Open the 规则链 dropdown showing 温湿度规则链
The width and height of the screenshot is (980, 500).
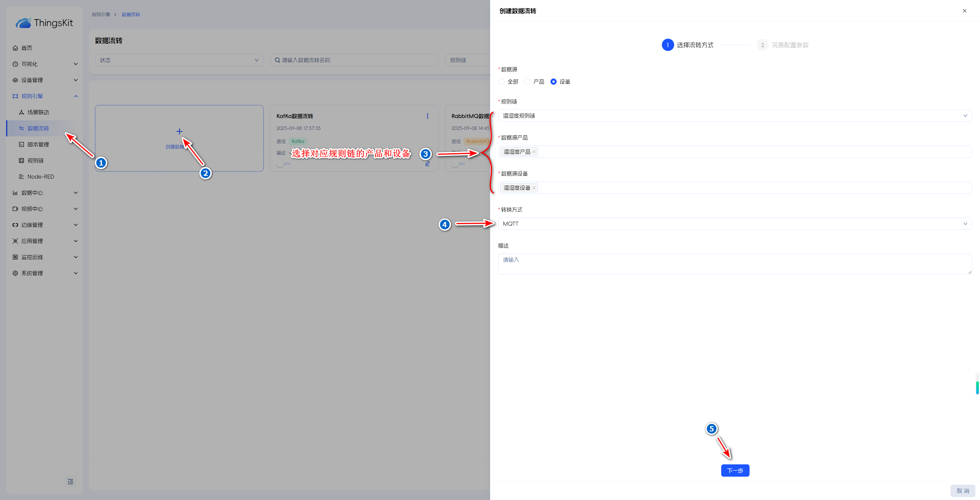tap(734, 116)
